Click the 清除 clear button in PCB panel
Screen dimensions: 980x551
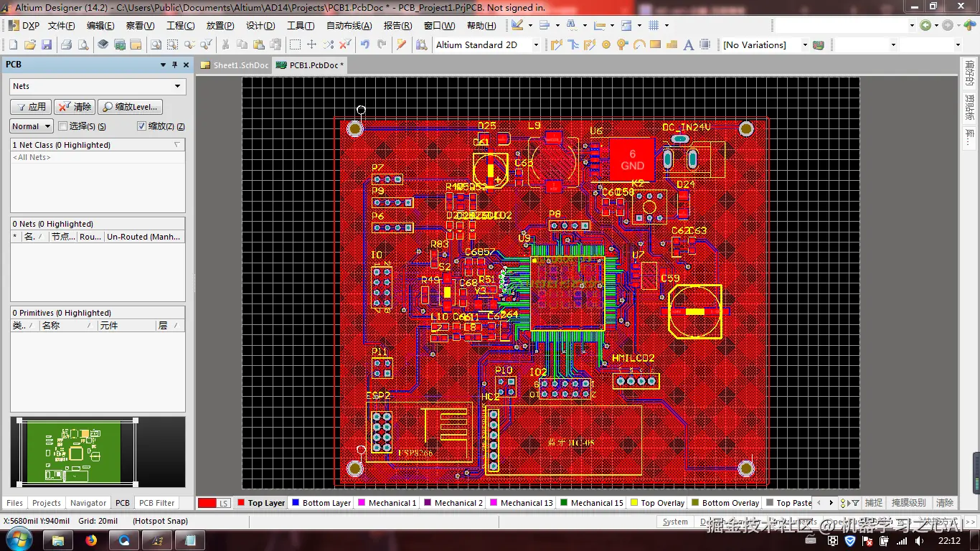[75, 107]
